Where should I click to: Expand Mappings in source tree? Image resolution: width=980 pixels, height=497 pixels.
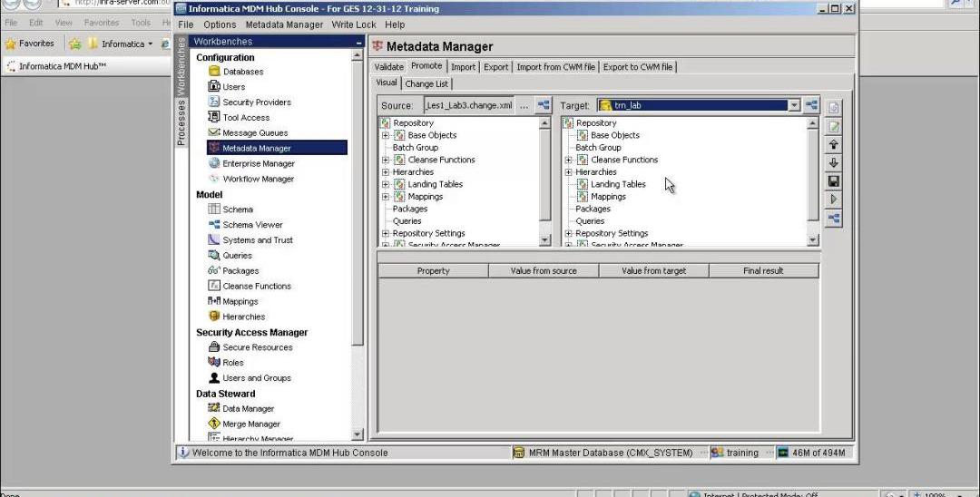pos(386,196)
